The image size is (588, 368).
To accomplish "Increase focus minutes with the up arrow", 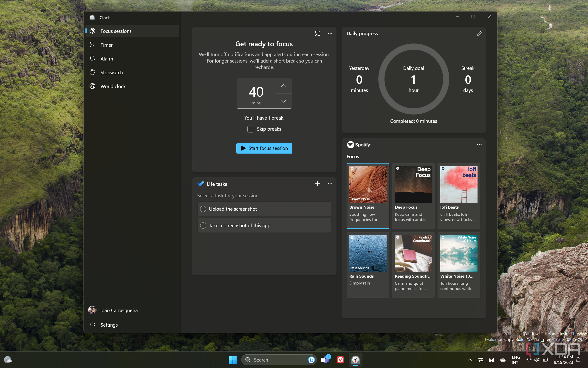I will click(284, 86).
